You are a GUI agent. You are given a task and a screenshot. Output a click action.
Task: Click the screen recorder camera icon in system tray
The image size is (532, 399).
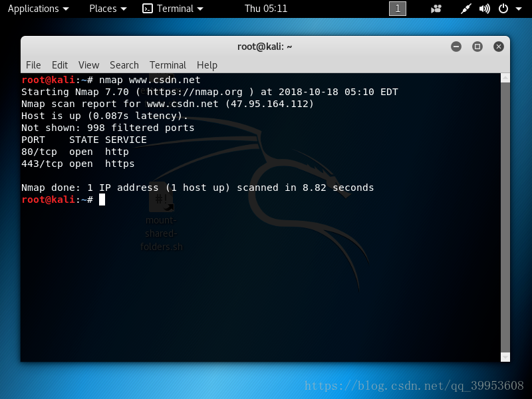point(436,9)
